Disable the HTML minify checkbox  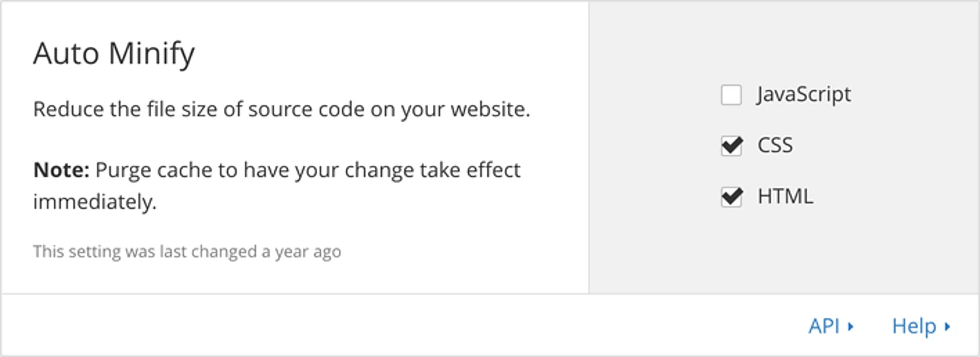click(x=732, y=197)
